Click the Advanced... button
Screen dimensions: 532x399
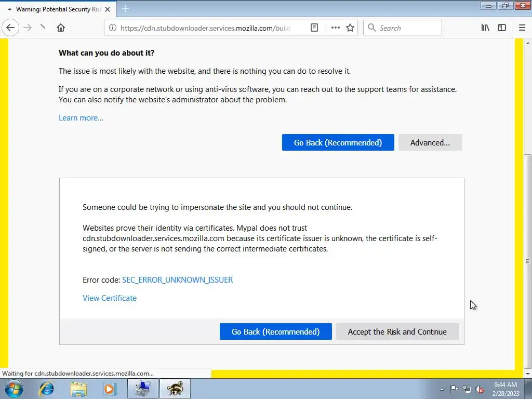pyautogui.click(x=430, y=142)
